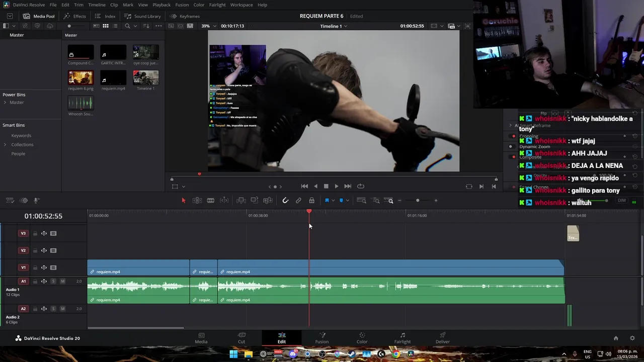The width and height of the screenshot is (644, 362).
Task: Open the Playback menu
Action: click(x=162, y=5)
